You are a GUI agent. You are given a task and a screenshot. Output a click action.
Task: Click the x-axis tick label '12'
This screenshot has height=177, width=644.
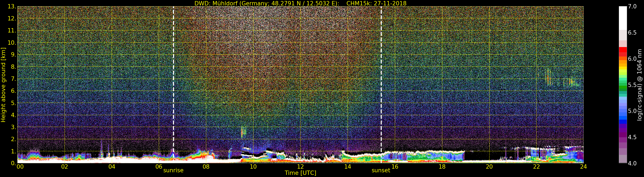click(x=300, y=167)
